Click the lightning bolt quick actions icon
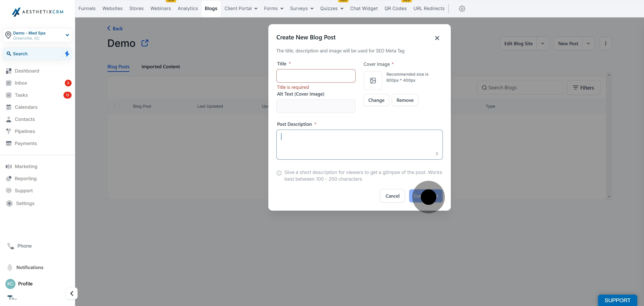This screenshot has height=306, width=644. (67, 53)
